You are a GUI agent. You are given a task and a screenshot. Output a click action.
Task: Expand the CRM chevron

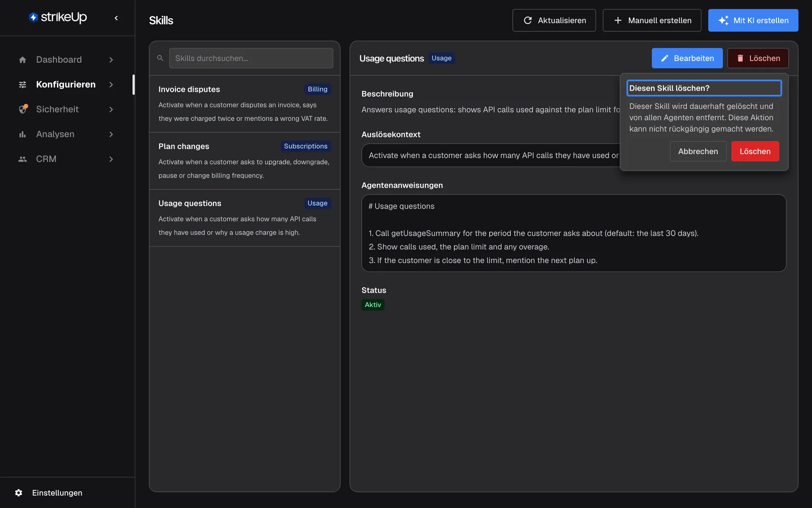click(x=111, y=159)
